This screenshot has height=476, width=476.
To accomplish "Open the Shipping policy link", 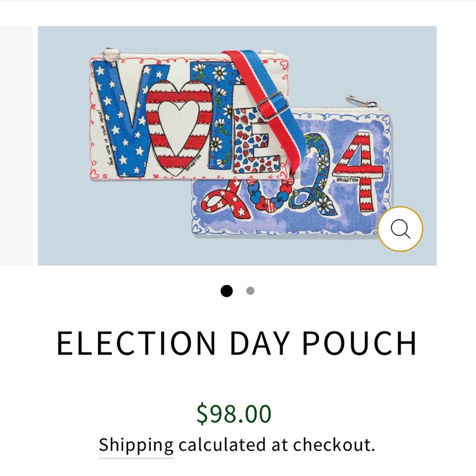I will tap(136, 445).
